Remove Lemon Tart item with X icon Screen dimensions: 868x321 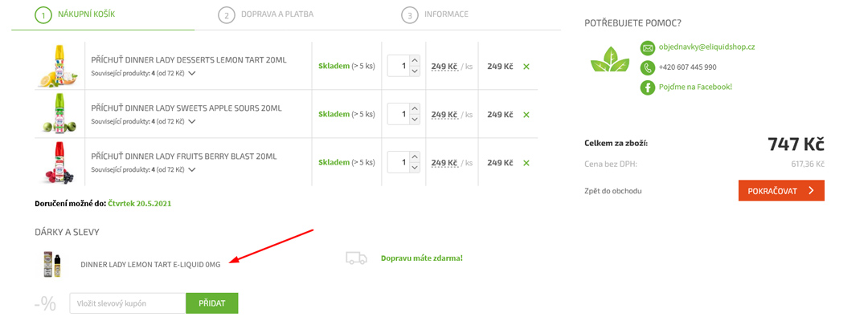click(x=526, y=67)
